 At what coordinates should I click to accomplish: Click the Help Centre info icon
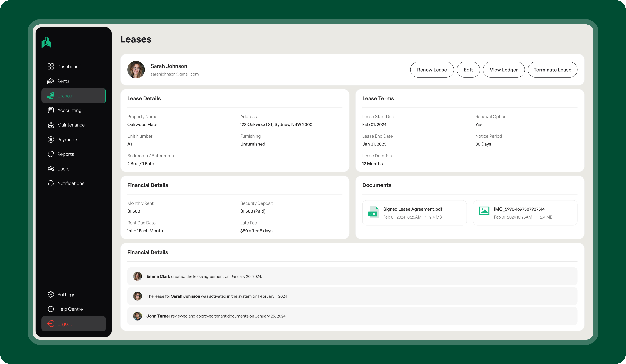[51, 309]
